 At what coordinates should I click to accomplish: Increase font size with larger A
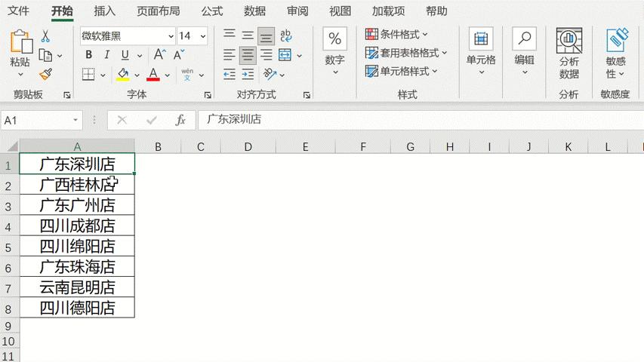160,54
